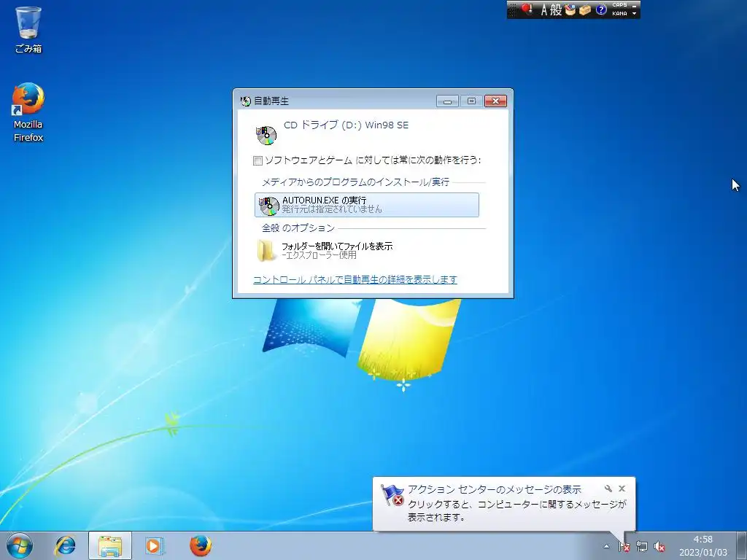Select the Mozilla Firefox desktop shortcut
This screenshot has height=560, width=747.
[28, 113]
